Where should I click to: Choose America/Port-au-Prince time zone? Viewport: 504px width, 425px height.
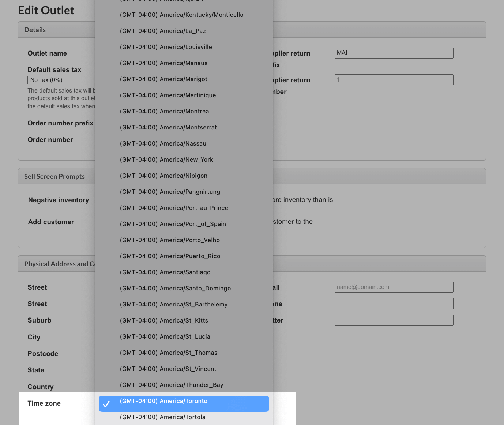(x=174, y=208)
